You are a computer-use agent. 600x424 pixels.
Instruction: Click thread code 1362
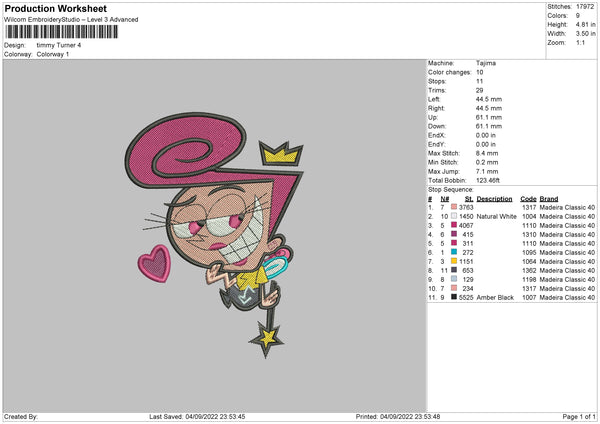tap(529, 271)
